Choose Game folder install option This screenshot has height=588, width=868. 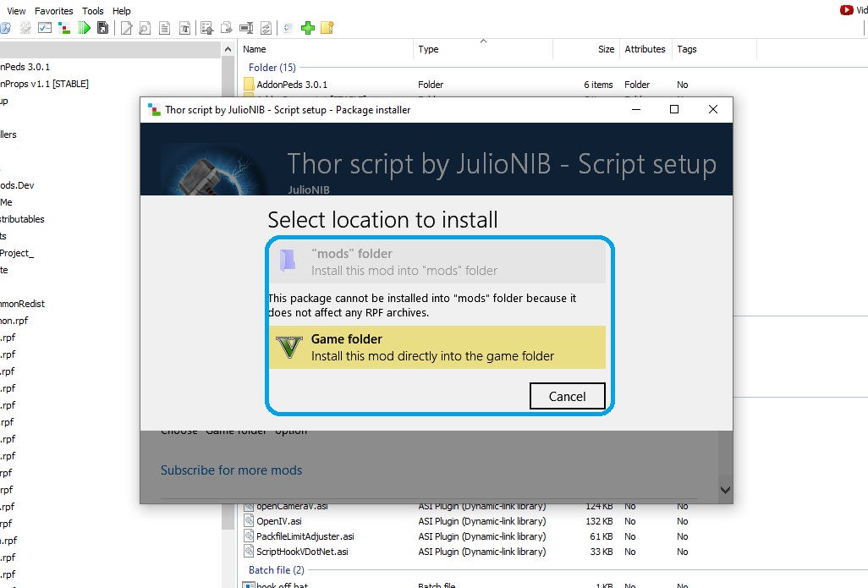(x=437, y=347)
